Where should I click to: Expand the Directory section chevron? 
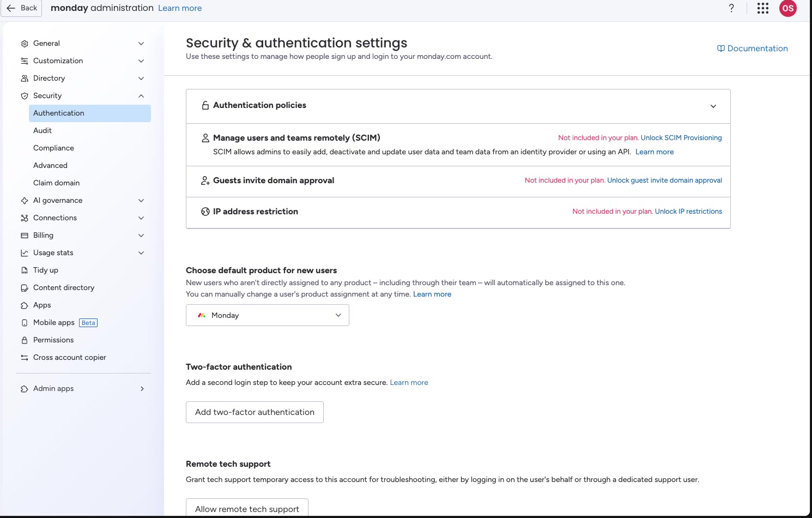[141, 79]
